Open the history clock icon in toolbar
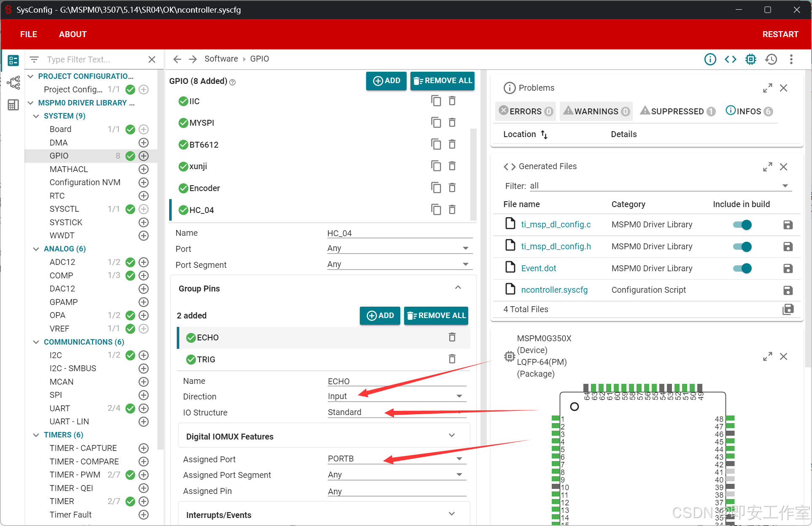The width and height of the screenshot is (812, 526). pyautogui.click(x=771, y=59)
